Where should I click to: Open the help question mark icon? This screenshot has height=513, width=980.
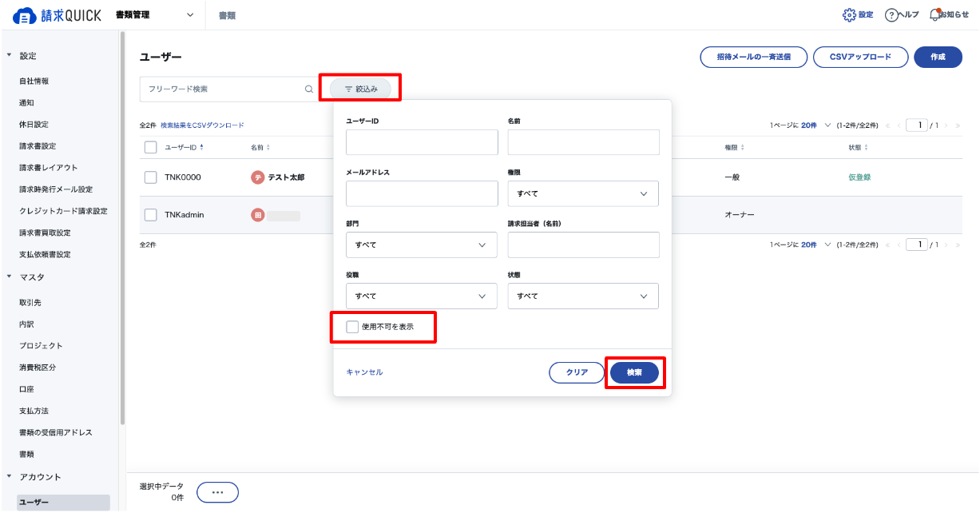[x=891, y=15]
